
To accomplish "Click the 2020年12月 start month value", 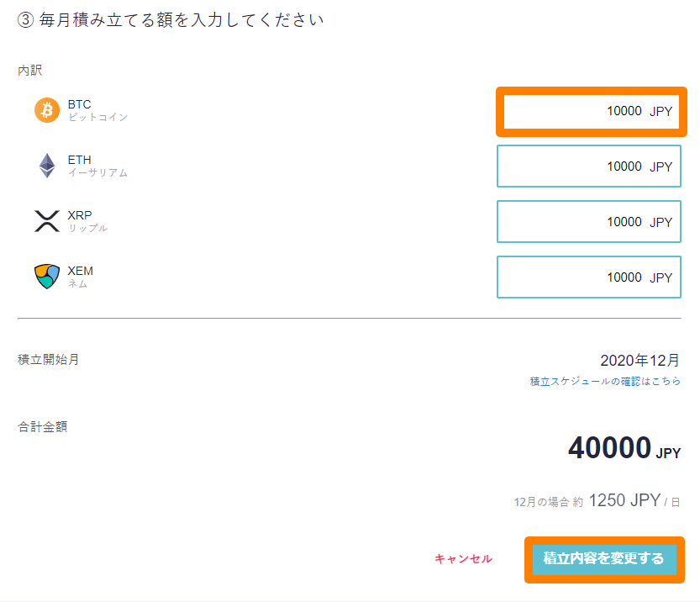I will pos(639,361).
